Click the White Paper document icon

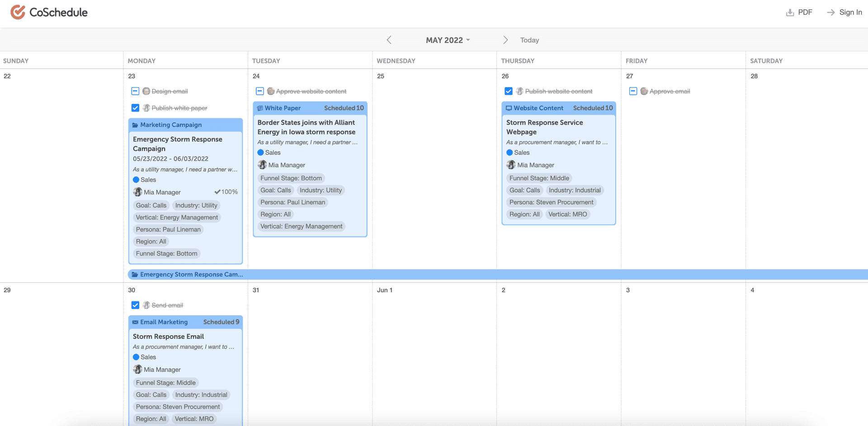(260, 108)
